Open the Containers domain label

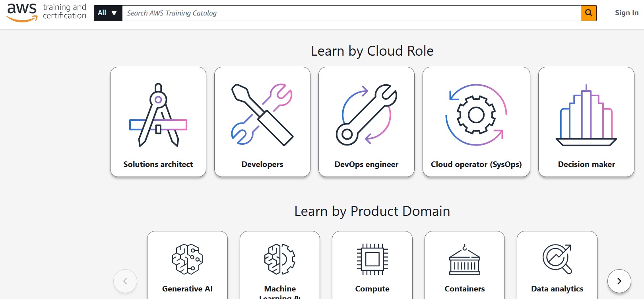tap(465, 289)
